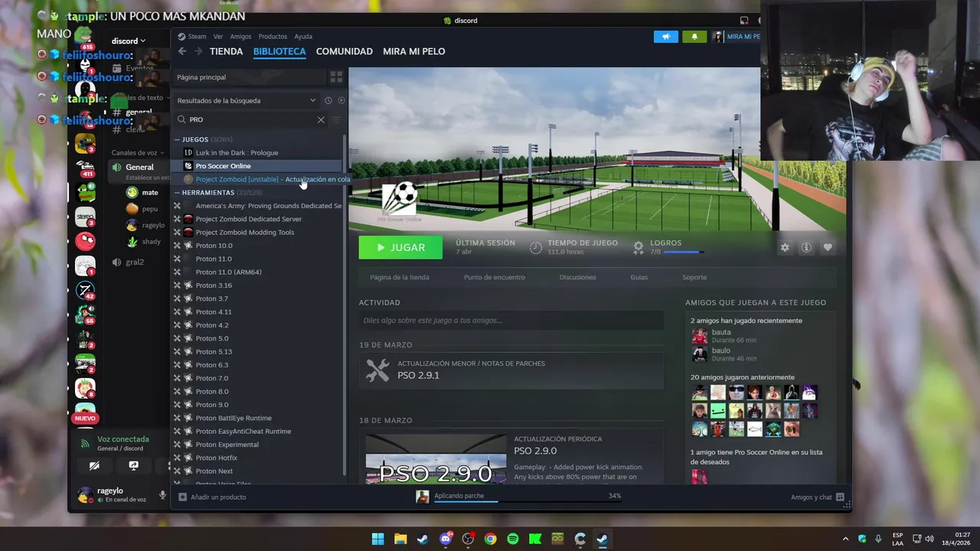Viewport: 980px width, 551px height.
Task: Toggle Discord microphone mute
Action: click(x=162, y=495)
